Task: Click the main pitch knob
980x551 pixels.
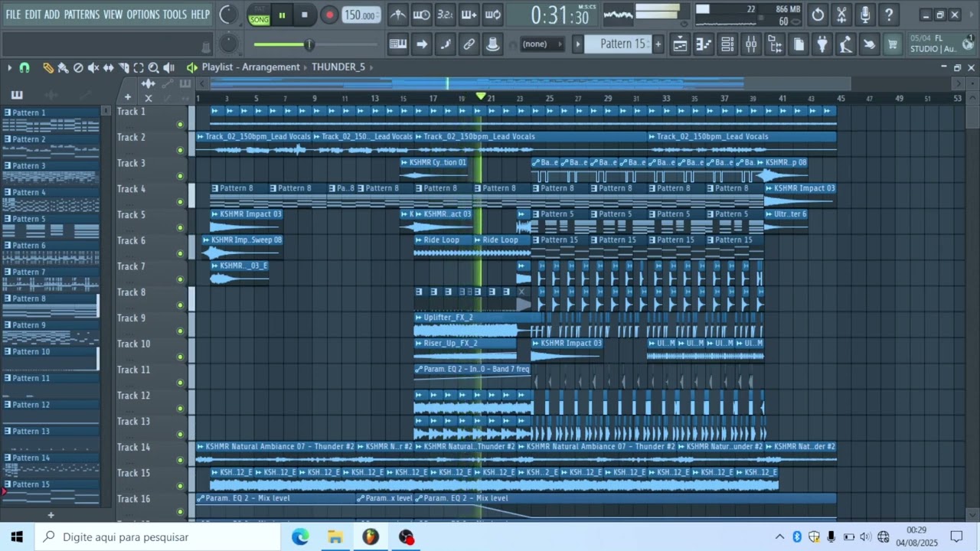Action: (x=228, y=44)
